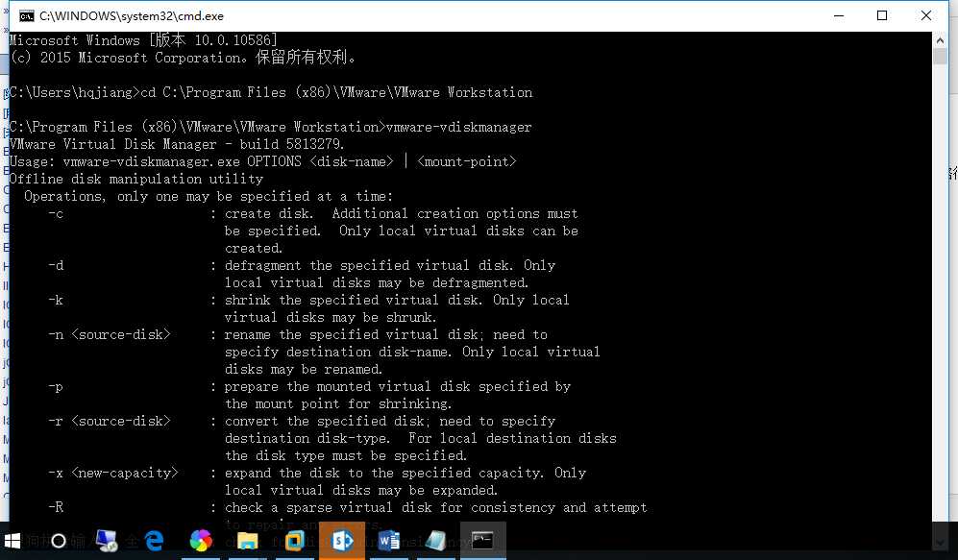Click the "-r <source-disk>" option text
This screenshot has height=560, width=958.
point(110,422)
